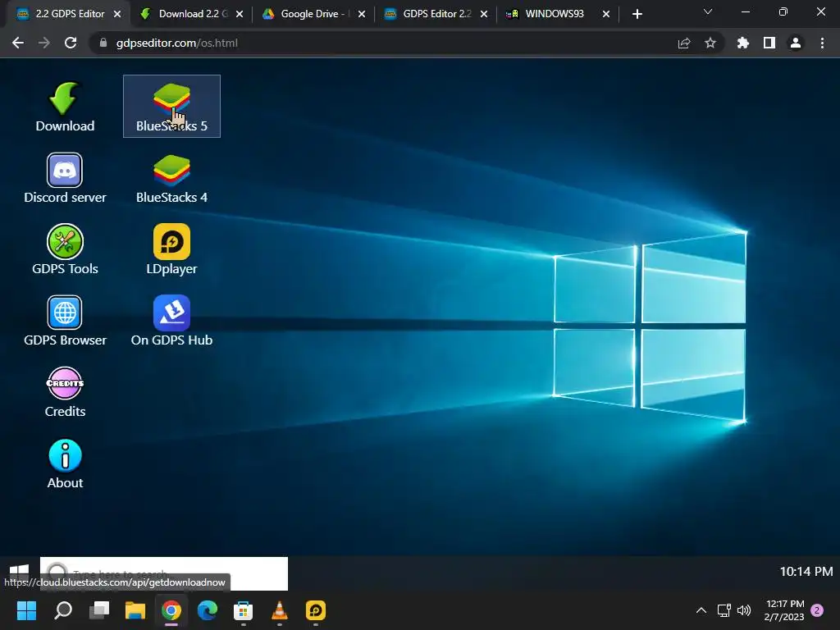The image size is (840, 630).
Task: View site information lock icon
Action: click(103, 43)
